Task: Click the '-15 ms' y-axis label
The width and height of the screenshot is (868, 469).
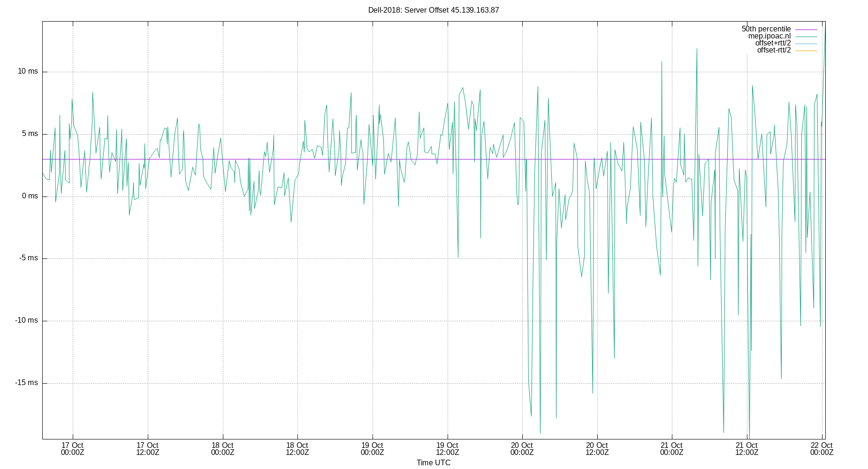Action: [27, 383]
